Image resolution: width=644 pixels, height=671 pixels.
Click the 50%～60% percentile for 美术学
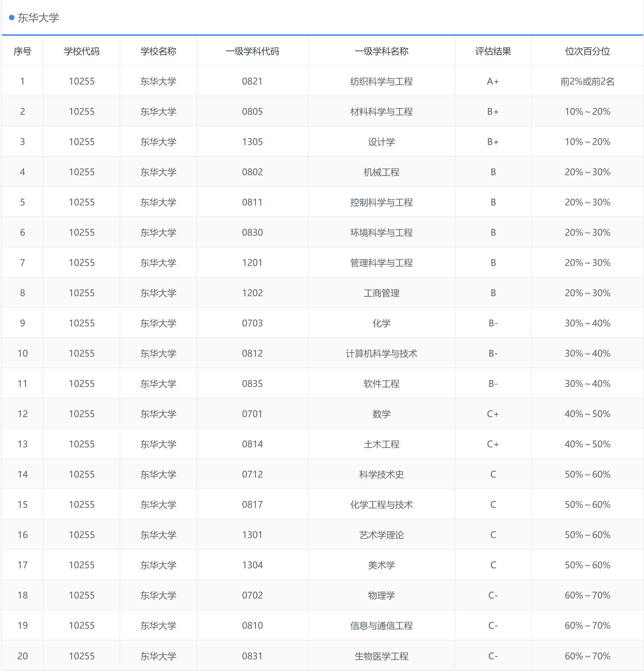588,565
